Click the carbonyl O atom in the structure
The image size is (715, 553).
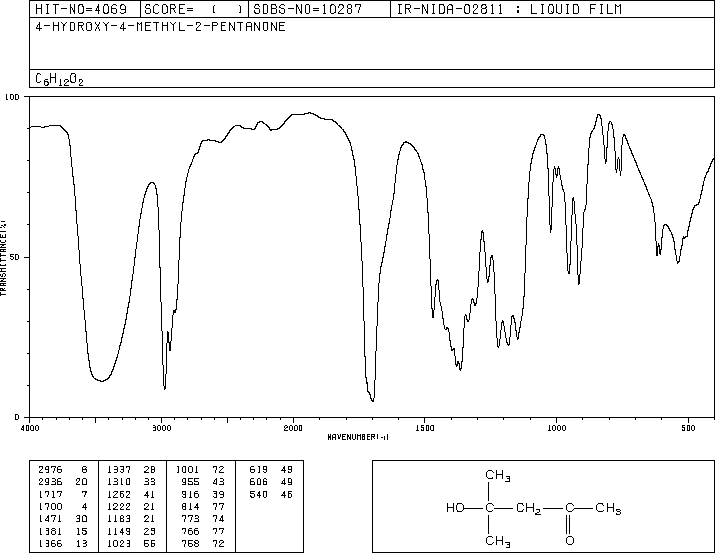coord(570,541)
